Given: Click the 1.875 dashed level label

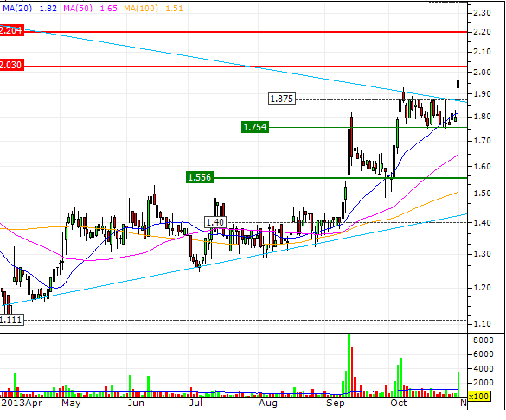Looking at the screenshot, I should tap(282, 99).
